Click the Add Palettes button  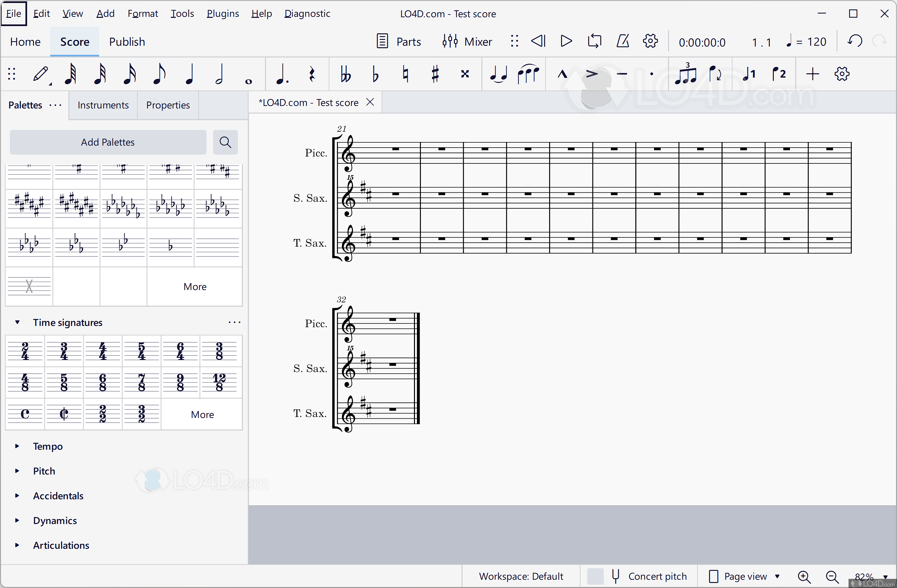pyautogui.click(x=107, y=142)
